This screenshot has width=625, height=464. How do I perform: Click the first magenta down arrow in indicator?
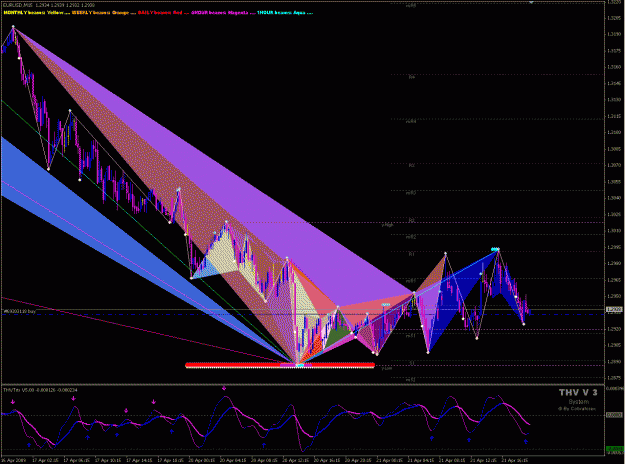(x=13, y=402)
